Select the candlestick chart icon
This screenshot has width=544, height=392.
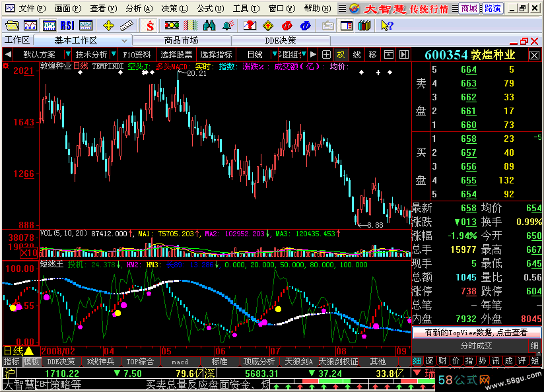(x=50, y=25)
